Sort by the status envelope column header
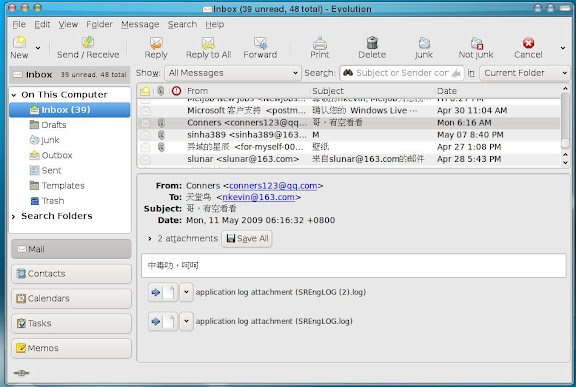 coord(145,91)
